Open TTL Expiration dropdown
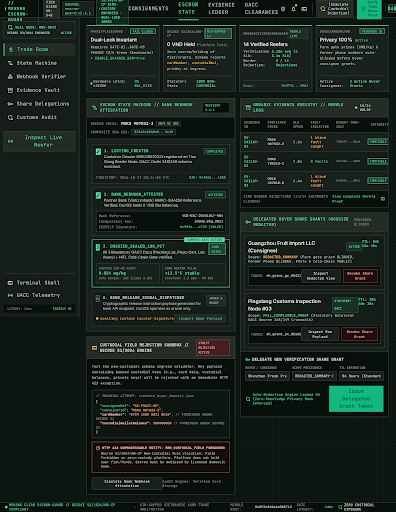The width and height of the screenshot is (396, 512). (361, 376)
